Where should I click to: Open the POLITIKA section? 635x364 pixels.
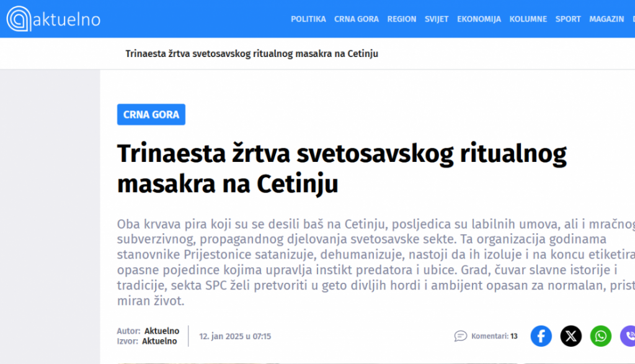coord(308,19)
